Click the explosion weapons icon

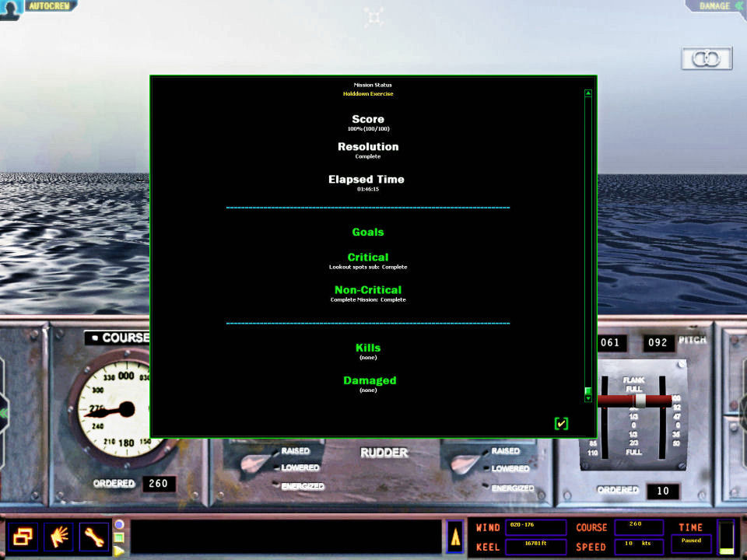[x=58, y=536]
